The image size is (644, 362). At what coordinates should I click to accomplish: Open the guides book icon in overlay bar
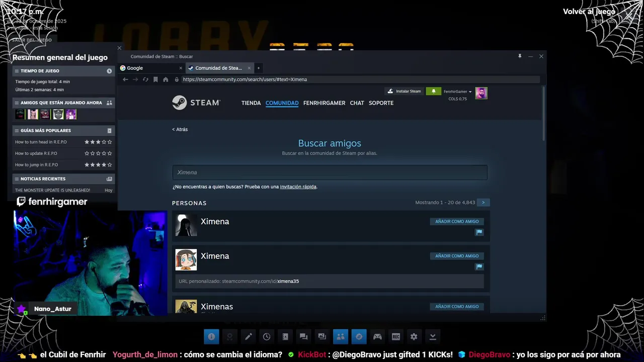(x=285, y=336)
